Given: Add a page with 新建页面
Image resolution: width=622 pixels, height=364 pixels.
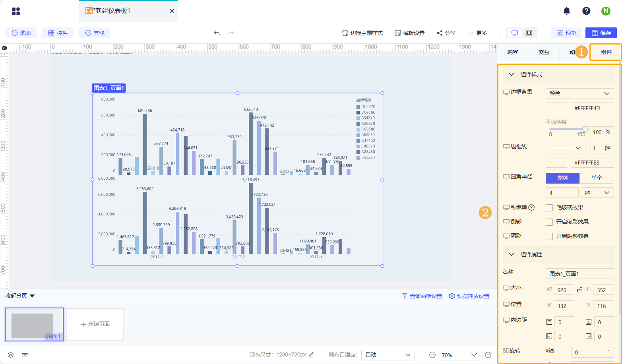Looking at the screenshot, I should [95, 324].
